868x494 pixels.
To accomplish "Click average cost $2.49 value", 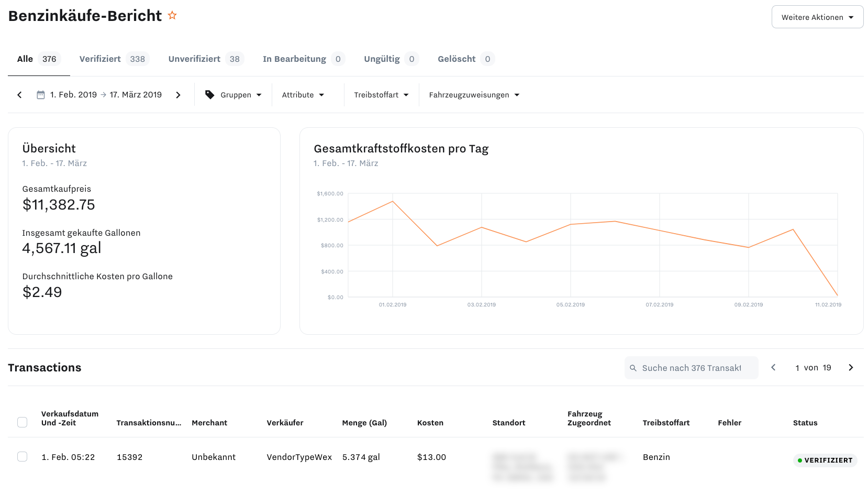I will click(42, 292).
